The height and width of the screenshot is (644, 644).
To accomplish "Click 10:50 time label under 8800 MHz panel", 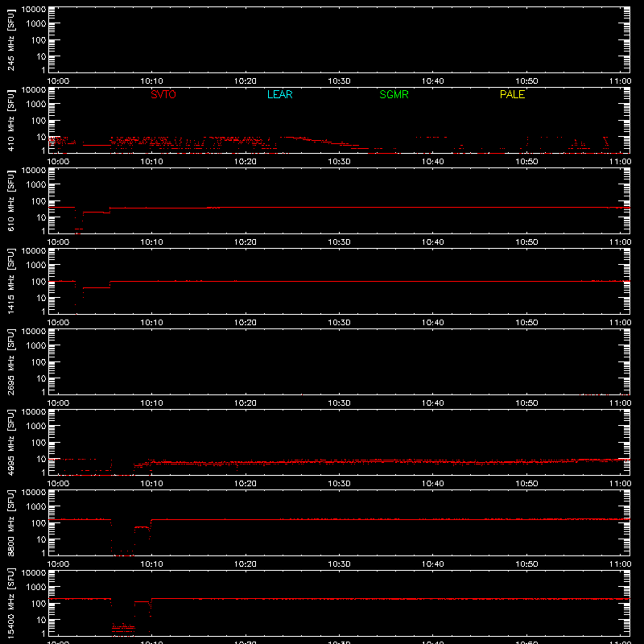I will tap(526, 564).
